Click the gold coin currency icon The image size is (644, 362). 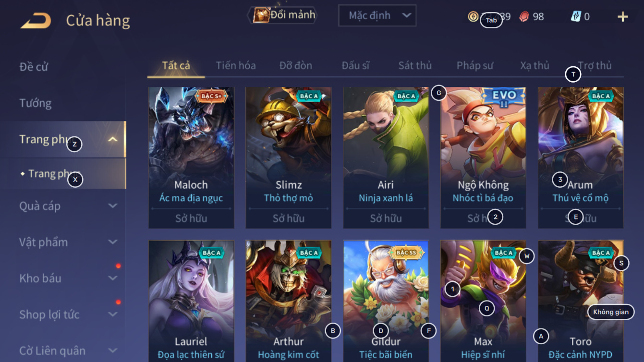click(x=473, y=16)
